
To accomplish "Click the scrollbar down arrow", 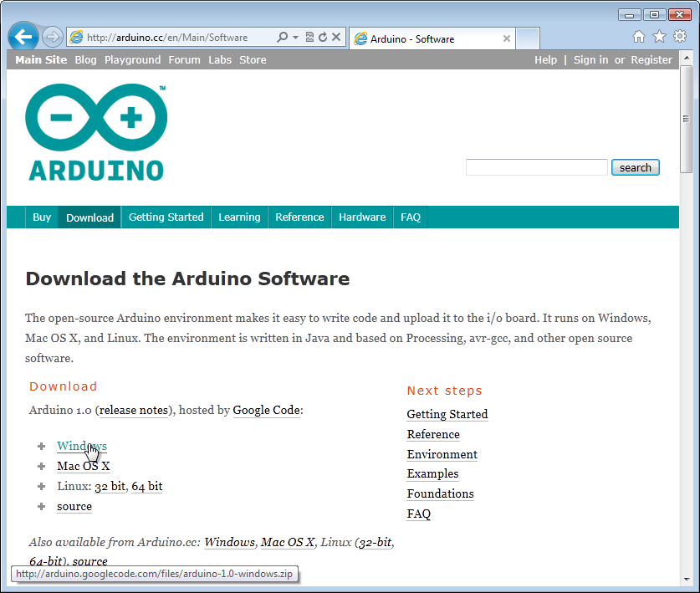I will [686, 579].
